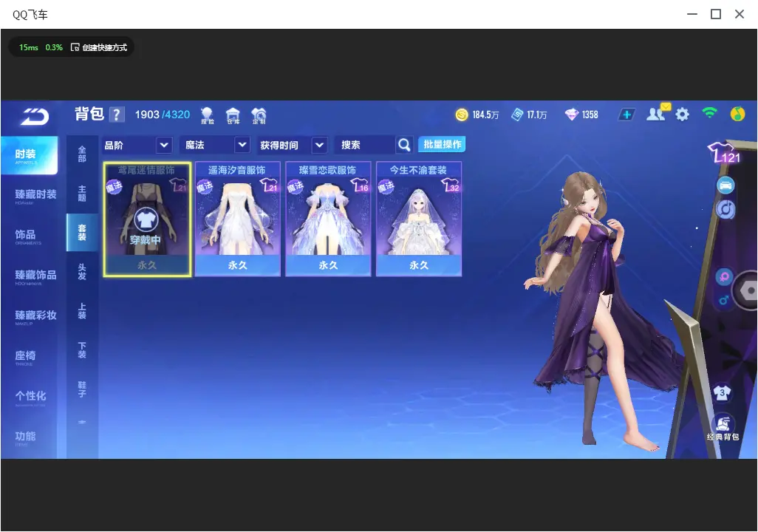The height and width of the screenshot is (532, 758).
Task: Click the outfit score 121 shirt icon
Action: [724, 152]
